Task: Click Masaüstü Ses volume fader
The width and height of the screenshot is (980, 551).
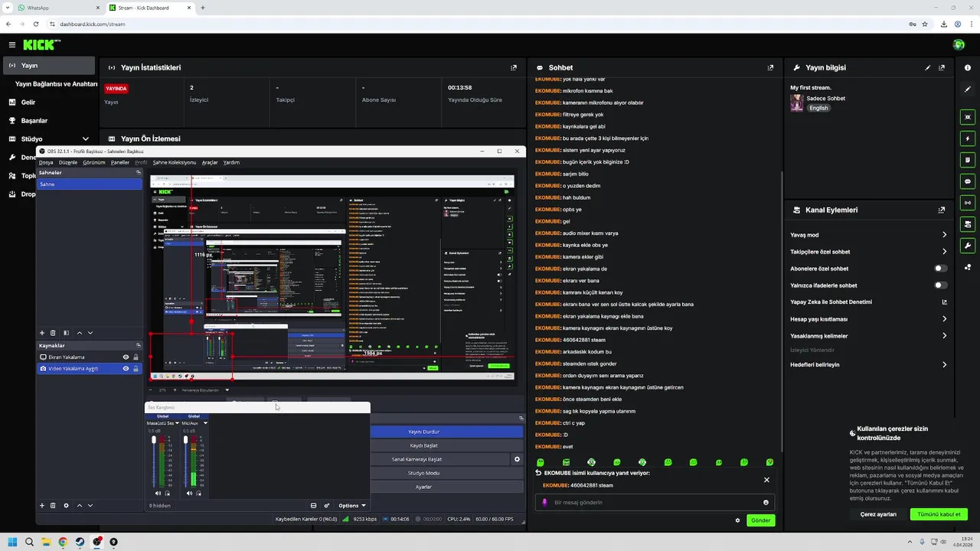Action: (154, 442)
